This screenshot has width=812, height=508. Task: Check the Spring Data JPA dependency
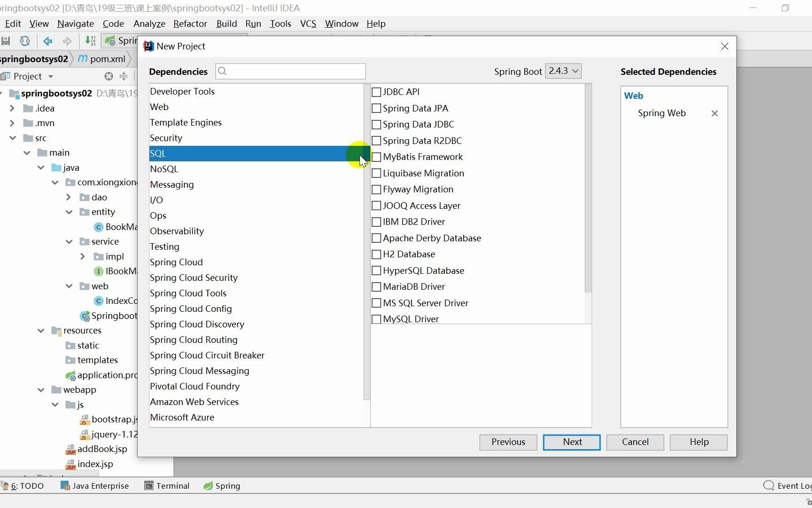coord(376,108)
